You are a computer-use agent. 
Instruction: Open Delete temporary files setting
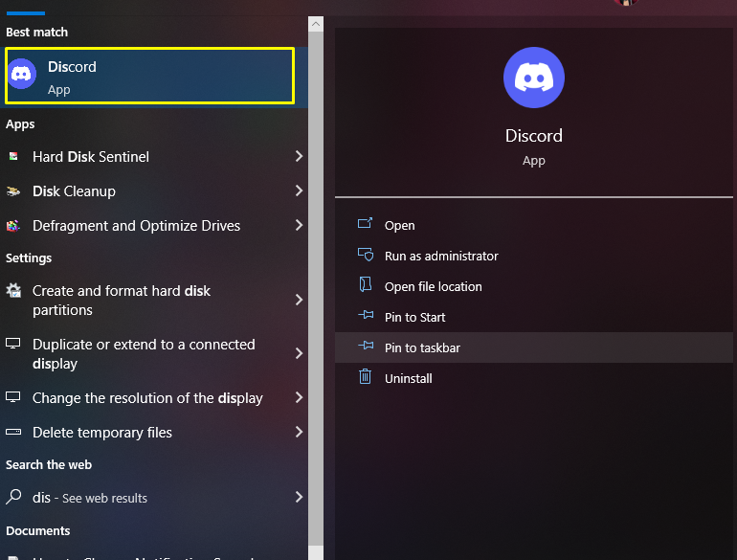154,432
